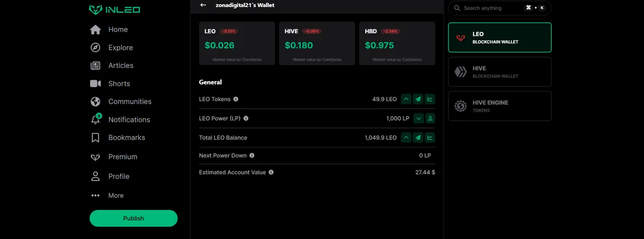
Task: Open Bookmarks sidebar label
Action: pos(127,137)
